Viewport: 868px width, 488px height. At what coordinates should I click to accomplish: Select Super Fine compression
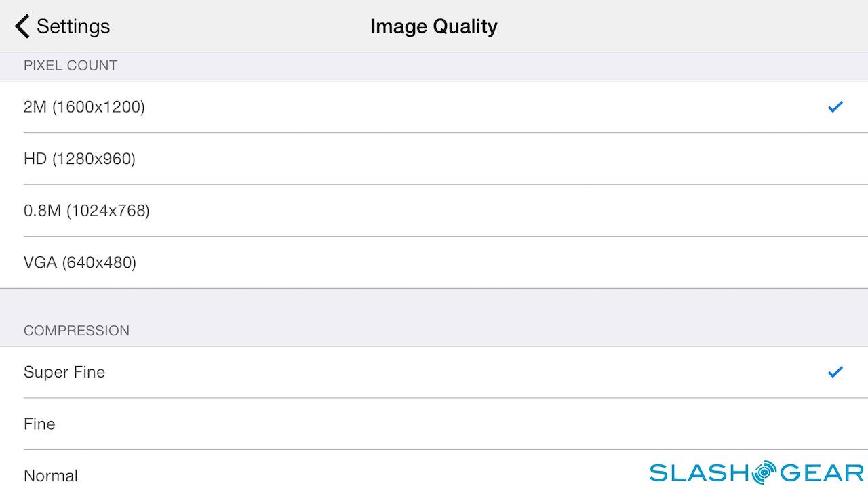[64, 372]
